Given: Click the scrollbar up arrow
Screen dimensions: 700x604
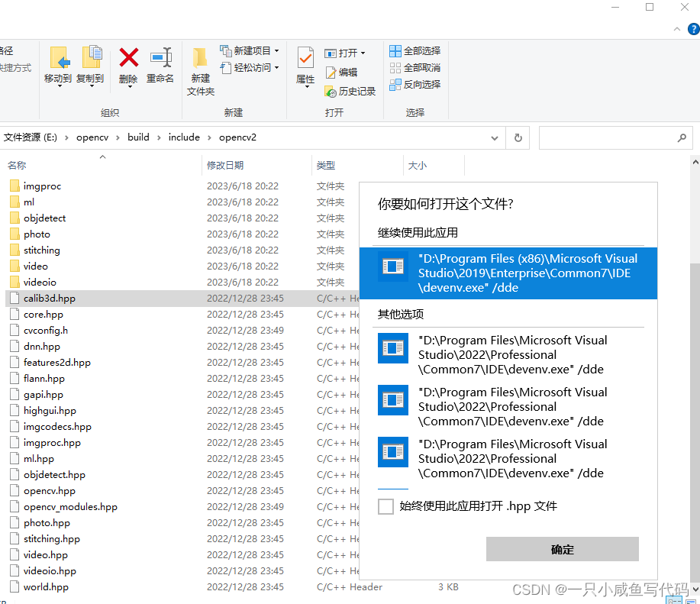Looking at the screenshot, I should point(695,163).
